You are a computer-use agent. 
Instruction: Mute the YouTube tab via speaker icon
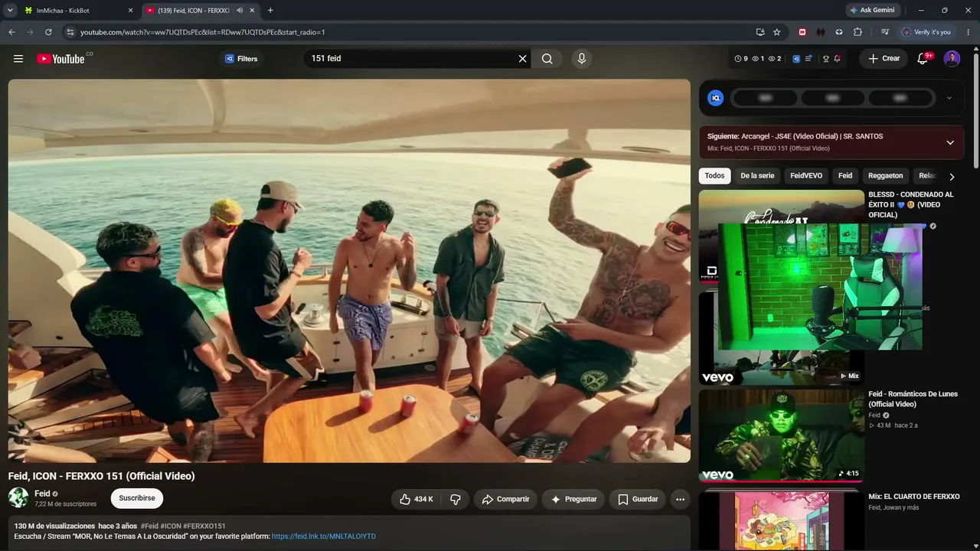tap(240, 11)
